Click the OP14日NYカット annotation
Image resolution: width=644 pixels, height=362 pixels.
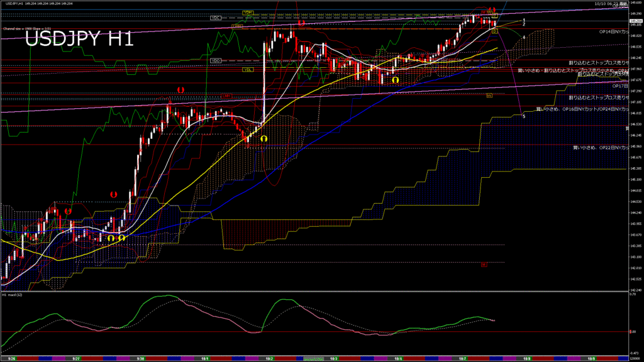[614, 31]
